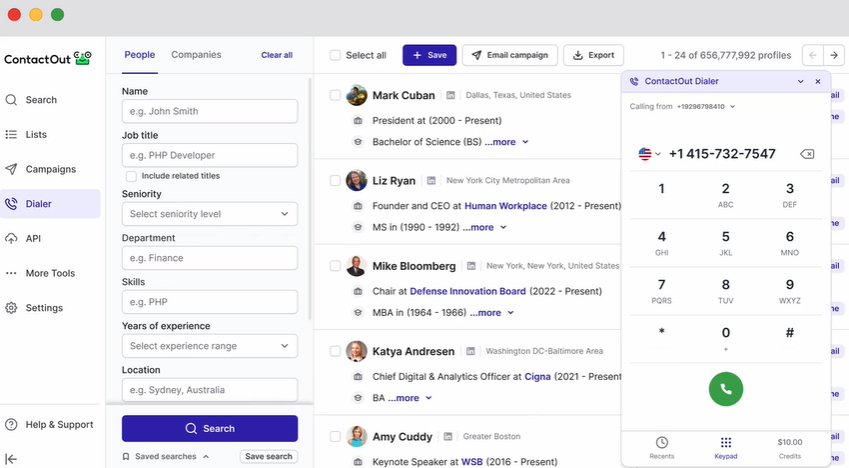Open Settings gear in the sidebar

pyautogui.click(x=34, y=308)
